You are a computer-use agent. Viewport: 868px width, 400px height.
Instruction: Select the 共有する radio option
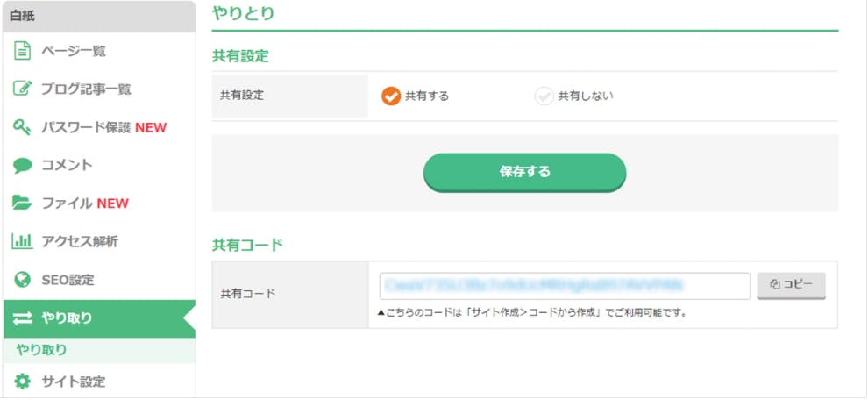391,96
